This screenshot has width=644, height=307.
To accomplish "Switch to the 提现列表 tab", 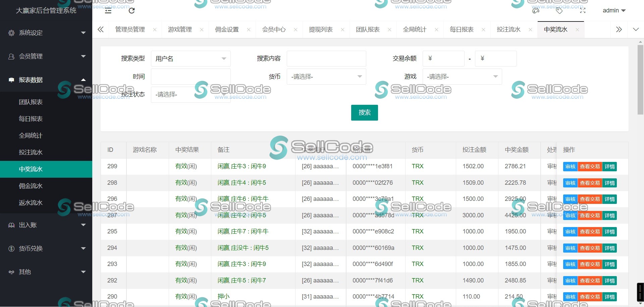I will pos(320,29).
